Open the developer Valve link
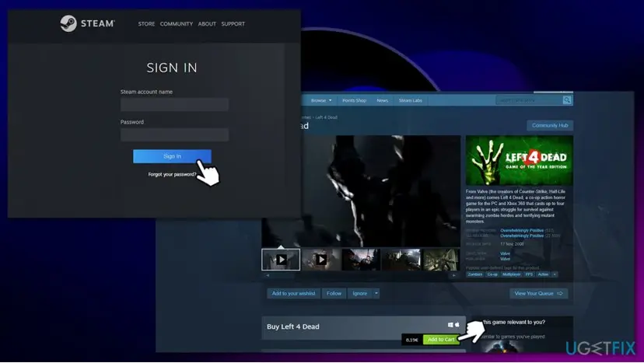This screenshot has height=363, width=644. (505, 253)
